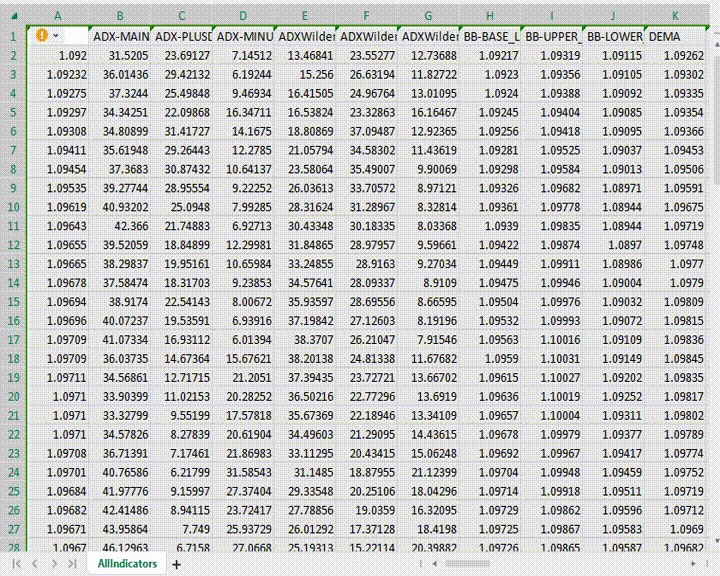Click cell with value 1.0977

675,264
